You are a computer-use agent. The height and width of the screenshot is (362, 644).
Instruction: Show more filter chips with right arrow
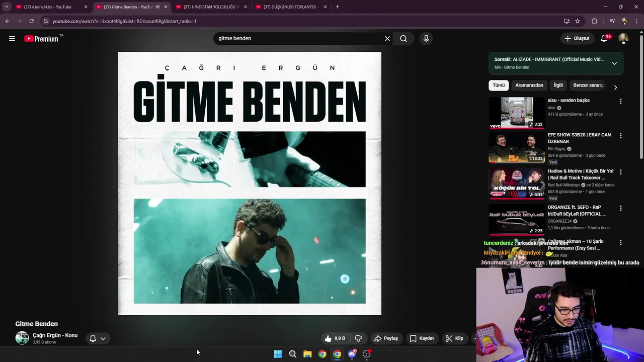pyautogui.click(x=615, y=87)
